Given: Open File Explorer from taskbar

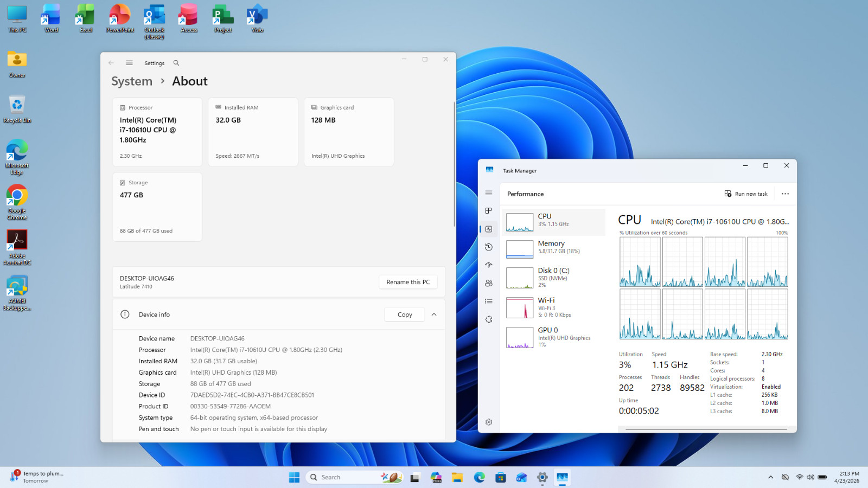Looking at the screenshot, I should [457, 477].
